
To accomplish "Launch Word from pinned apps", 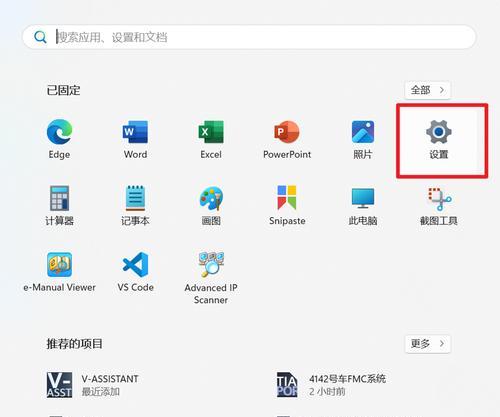I will (x=135, y=132).
